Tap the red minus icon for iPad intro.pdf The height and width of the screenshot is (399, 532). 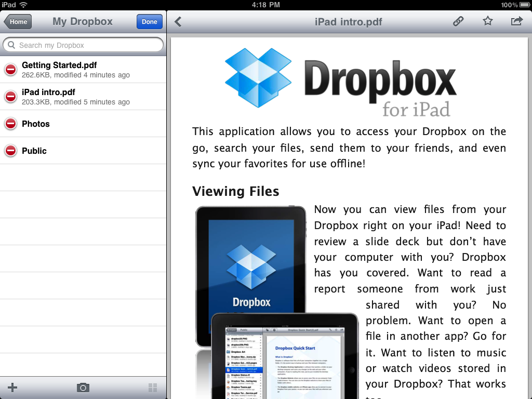point(10,97)
